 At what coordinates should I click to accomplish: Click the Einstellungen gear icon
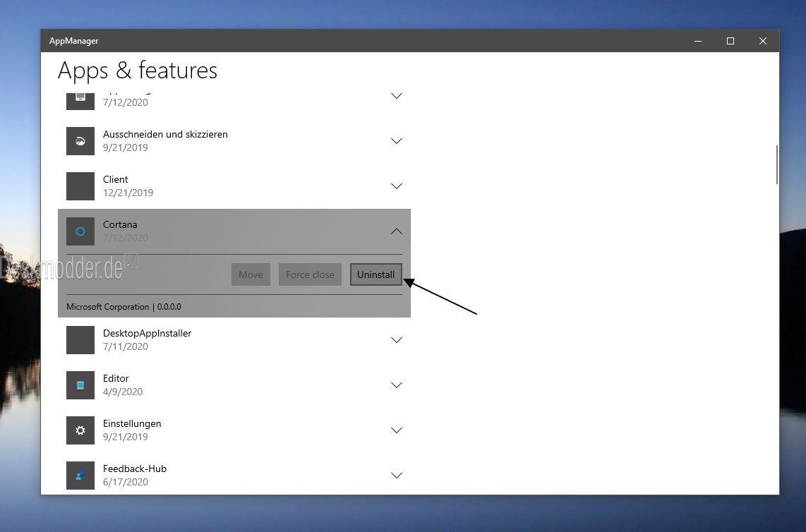(80, 430)
